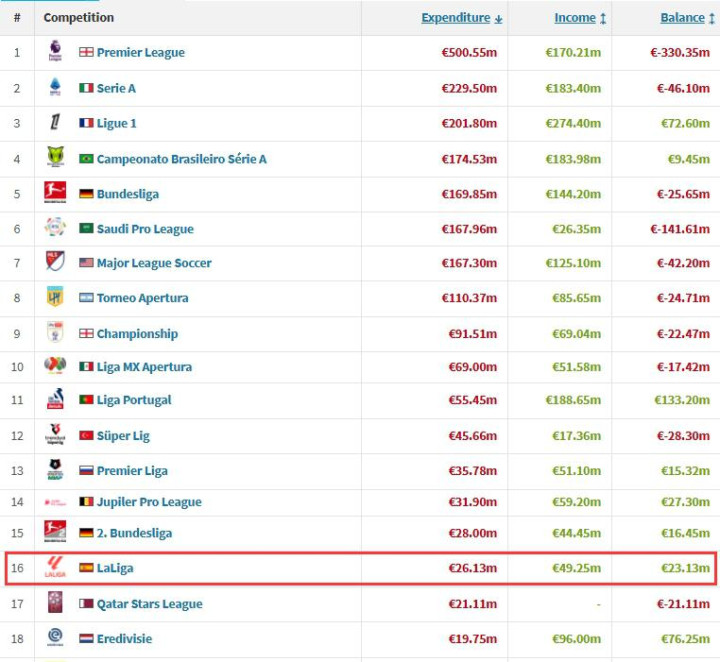The height and width of the screenshot is (662, 720).
Task: Click Championship expenditure €91.51m
Action: tap(473, 334)
